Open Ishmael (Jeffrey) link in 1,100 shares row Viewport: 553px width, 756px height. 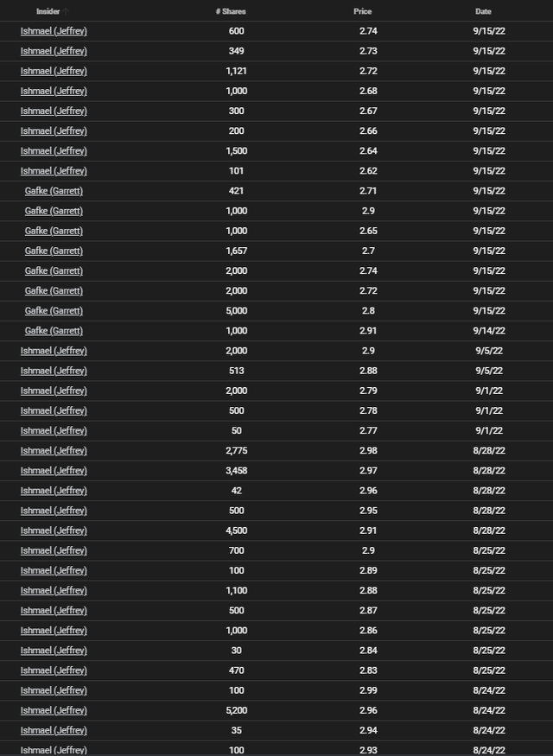pos(54,591)
